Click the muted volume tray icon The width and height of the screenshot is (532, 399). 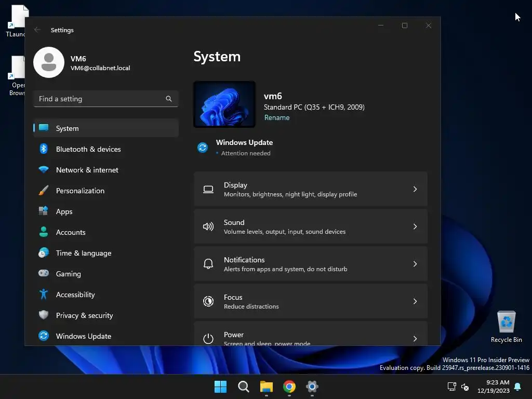tap(465, 387)
